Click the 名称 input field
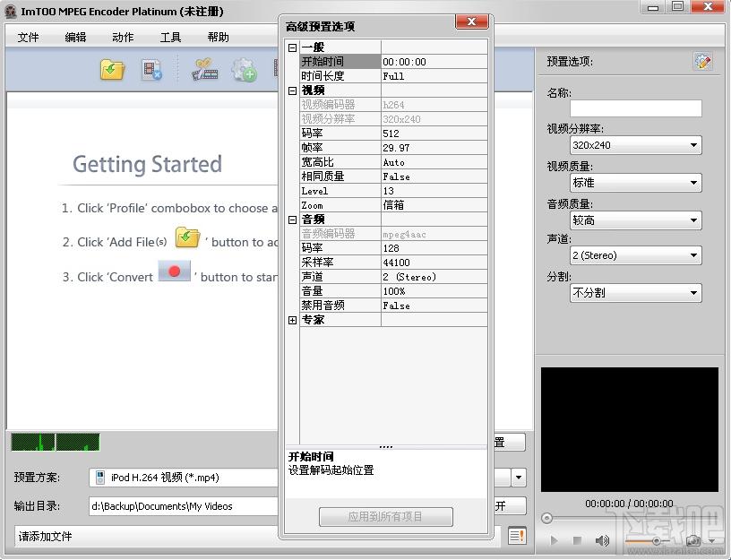 [x=635, y=108]
